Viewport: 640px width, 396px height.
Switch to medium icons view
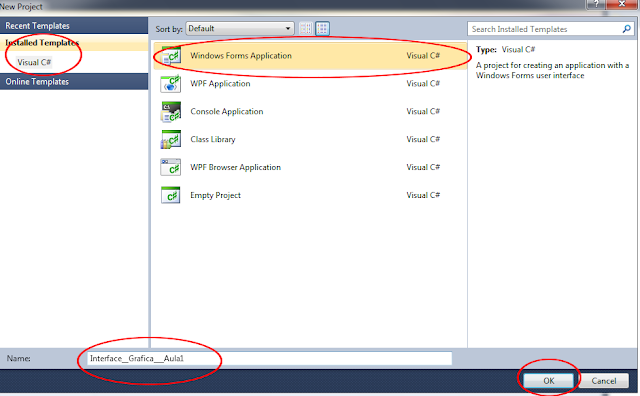(322, 29)
